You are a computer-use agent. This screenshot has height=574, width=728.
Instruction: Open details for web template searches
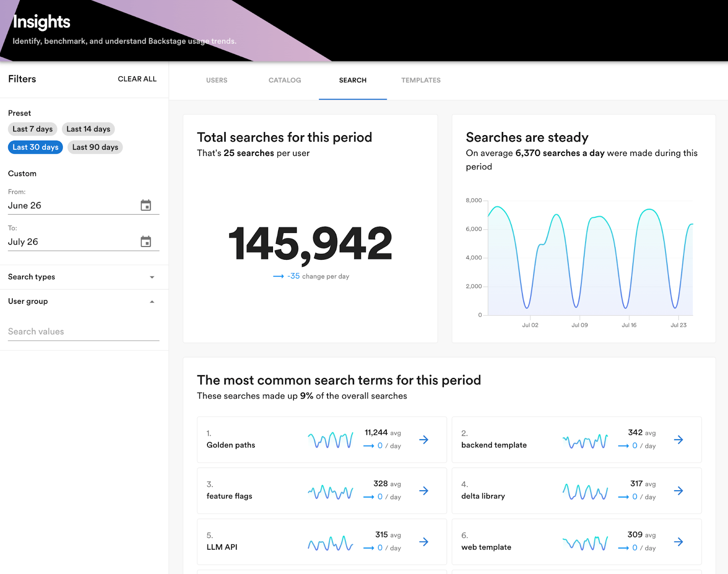[x=678, y=542]
